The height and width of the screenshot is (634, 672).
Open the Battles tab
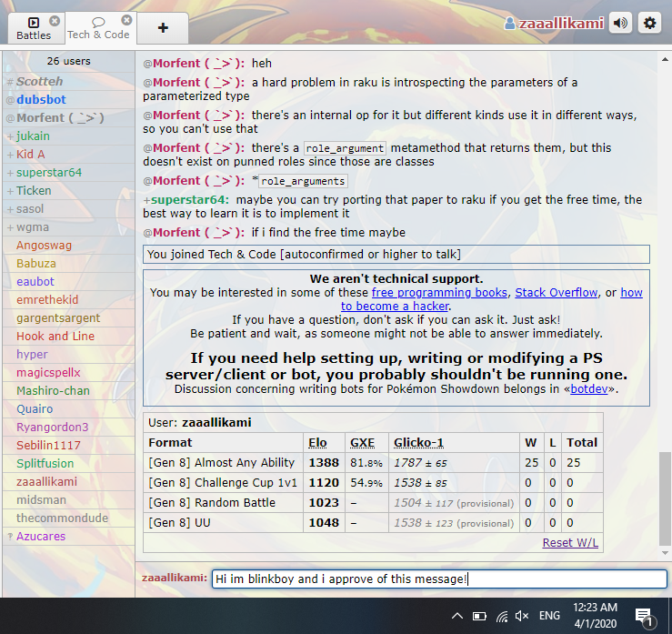[34, 28]
